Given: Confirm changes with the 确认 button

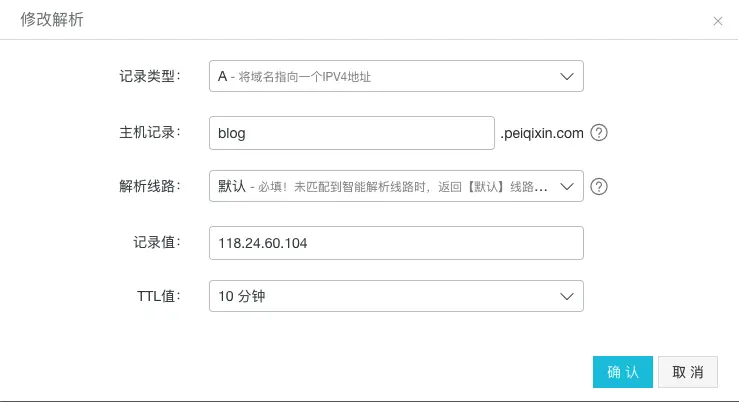Looking at the screenshot, I should (623, 372).
